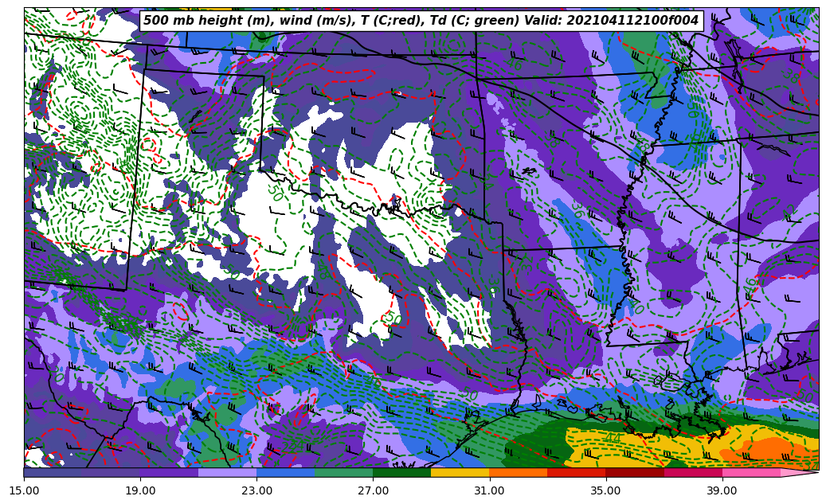This screenshot has height=504, width=826.
Task: Select the light purple colorbar segment before 23.00
Action: (228, 472)
